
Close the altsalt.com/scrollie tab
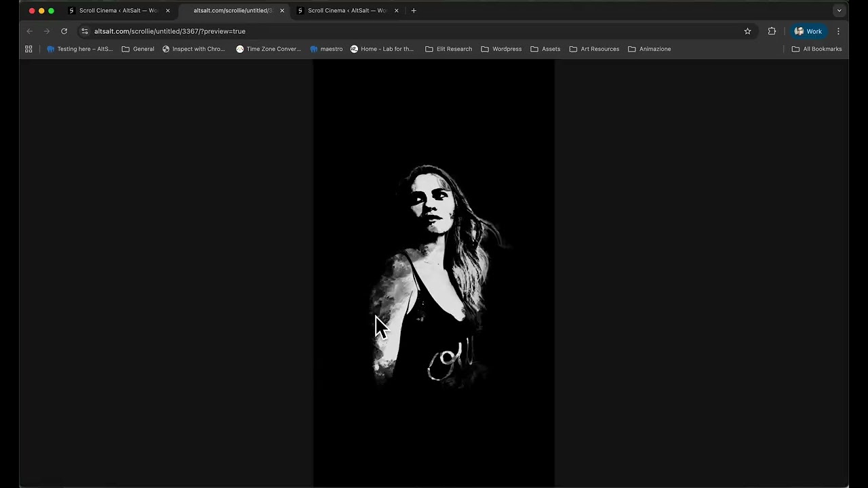pyautogui.click(x=282, y=11)
